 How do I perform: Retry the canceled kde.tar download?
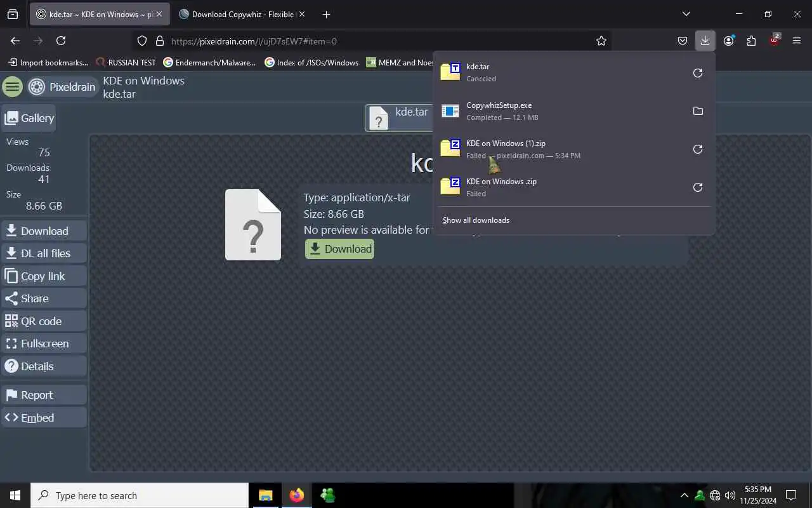pyautogui.click(x=698, y=73)
